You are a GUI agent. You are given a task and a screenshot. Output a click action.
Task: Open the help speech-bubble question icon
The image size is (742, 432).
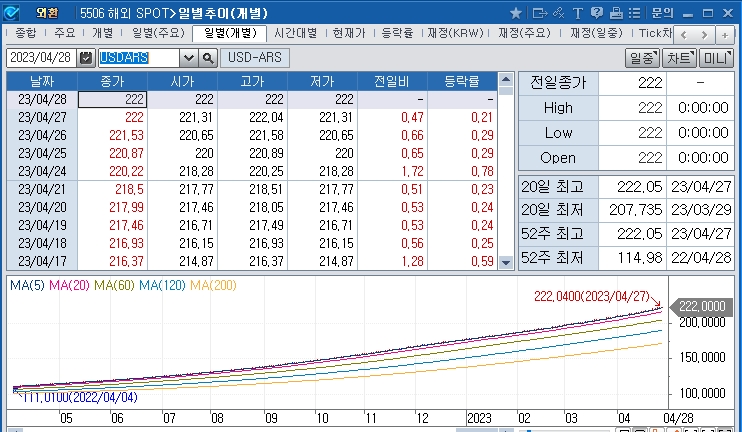597,13
